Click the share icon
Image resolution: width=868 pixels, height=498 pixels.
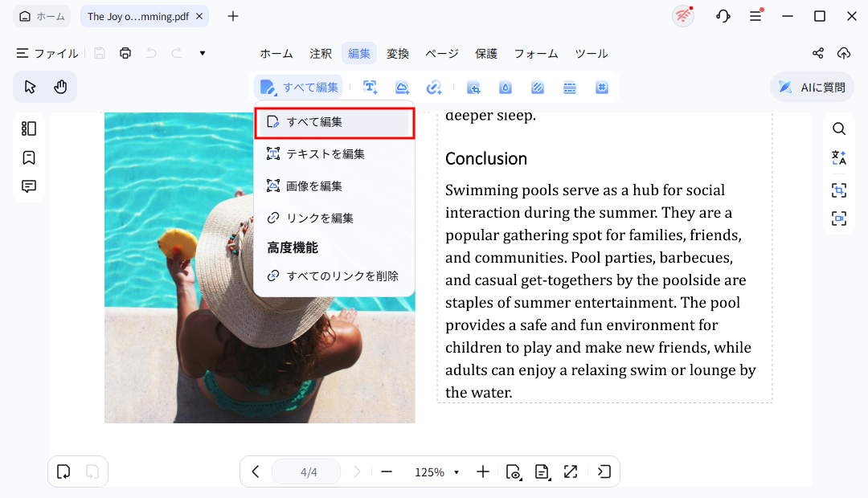click(x=818, y=53)
